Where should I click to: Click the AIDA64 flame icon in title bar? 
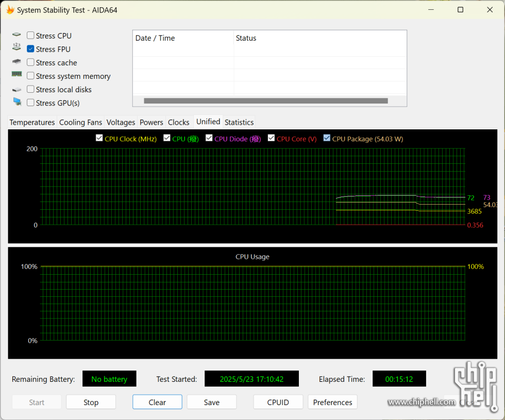[10, 10]
